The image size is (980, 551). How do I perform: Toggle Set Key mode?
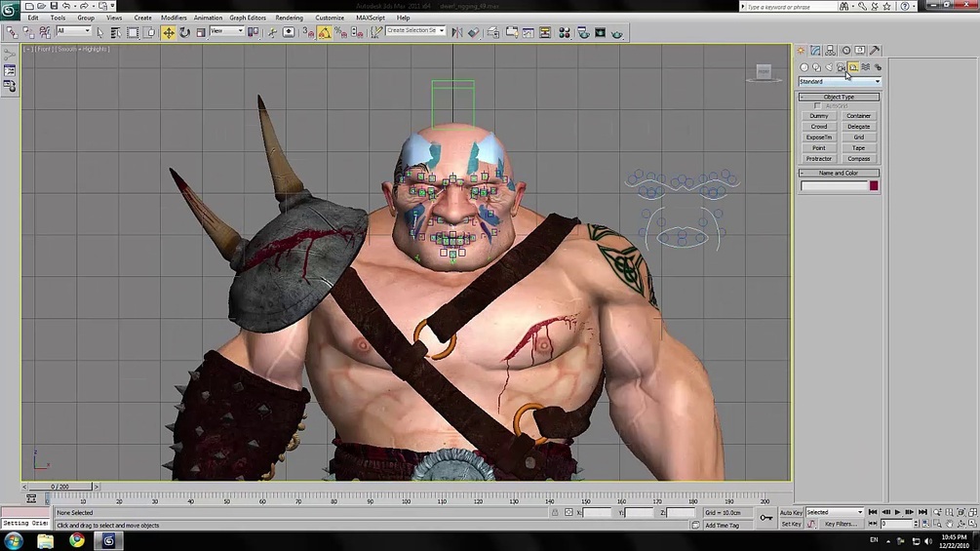(x=791, y=524)
